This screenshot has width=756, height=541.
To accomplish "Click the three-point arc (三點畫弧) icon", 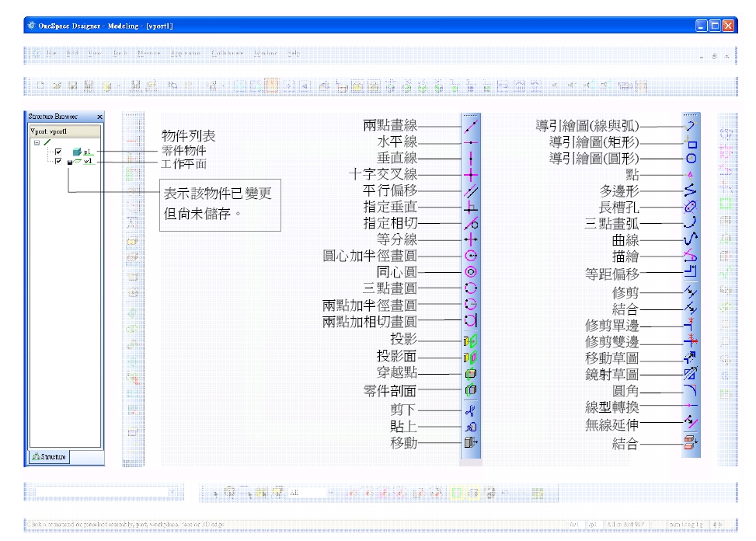I will click(691, 223).
